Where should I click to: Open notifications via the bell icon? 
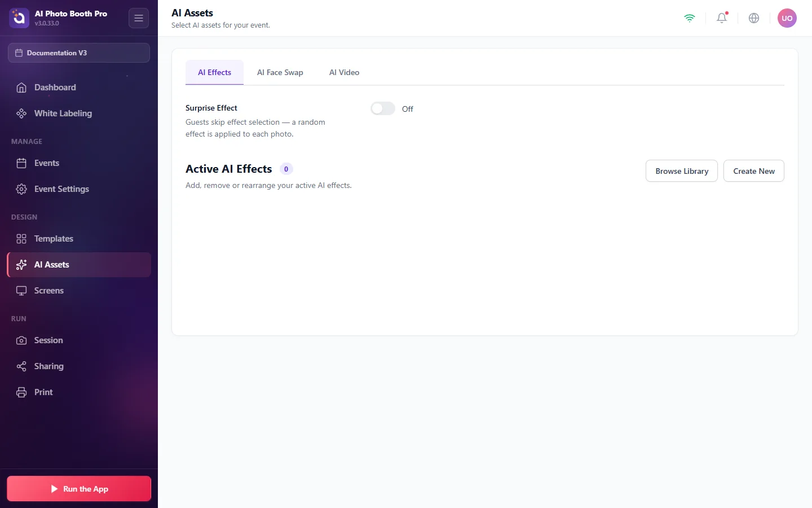[722, 18]
